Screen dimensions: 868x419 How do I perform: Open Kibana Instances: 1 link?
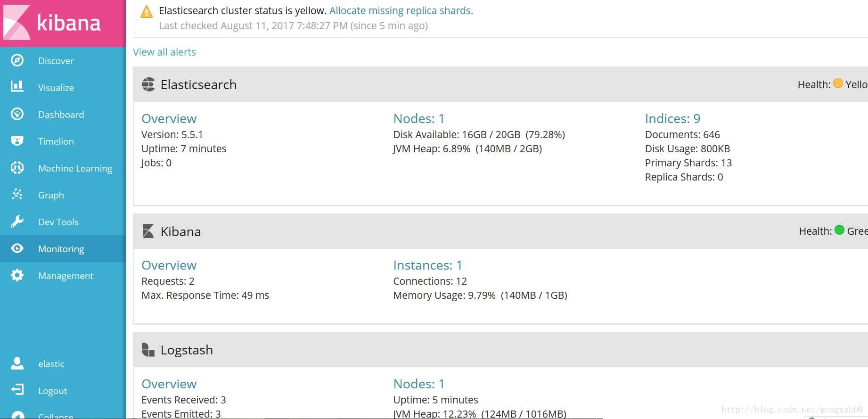pyautogui.click(x=427, y=265)
